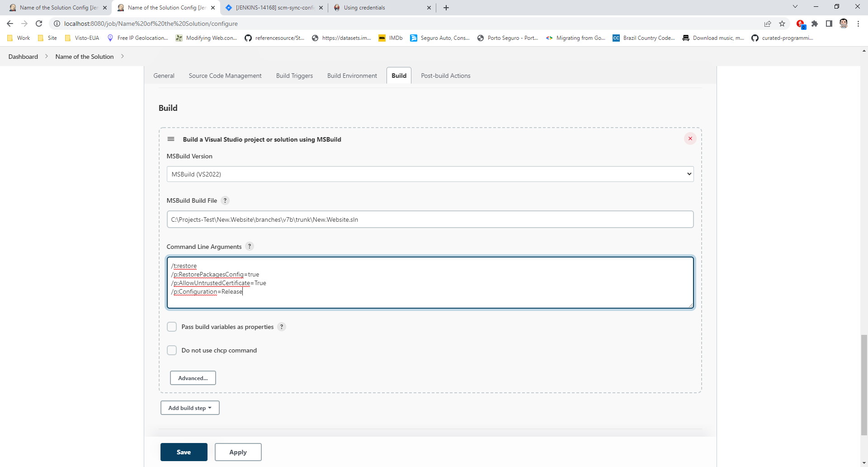Bookmark this page with star icon
Viewport: 868px width, 467px height.
(x=782, y=24)
